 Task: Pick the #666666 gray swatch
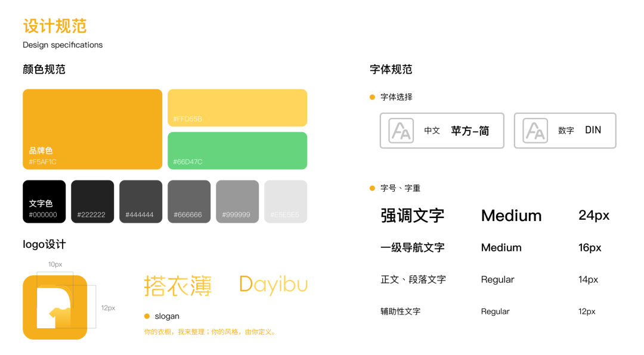pos(189,201)
